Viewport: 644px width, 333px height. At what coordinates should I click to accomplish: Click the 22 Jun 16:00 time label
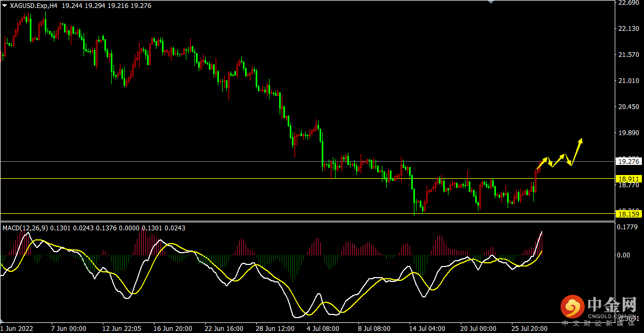pos(224,329)
